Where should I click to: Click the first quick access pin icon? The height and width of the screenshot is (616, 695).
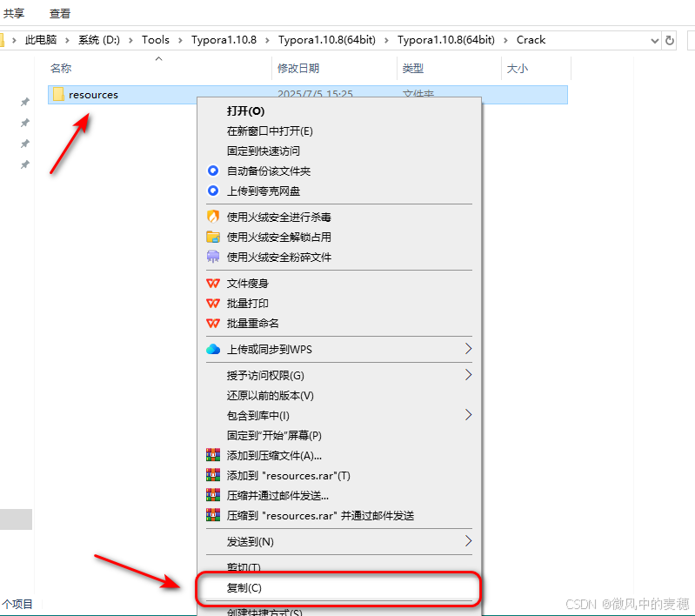click(x=25, y=102)
